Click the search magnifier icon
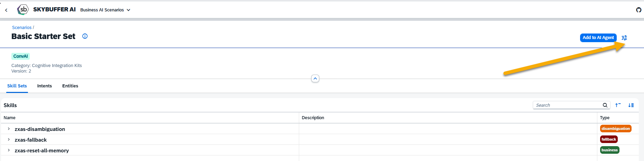This screenshot has height=161, width=644. 605,105
